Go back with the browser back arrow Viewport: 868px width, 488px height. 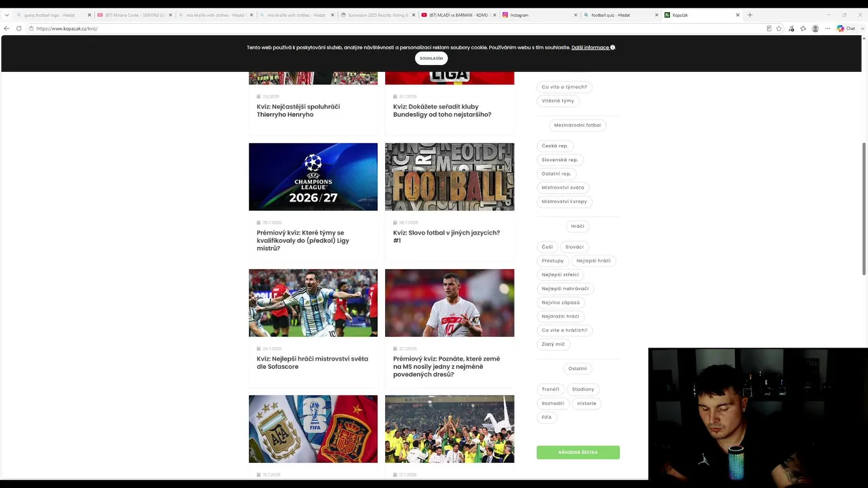coord(7,28)
